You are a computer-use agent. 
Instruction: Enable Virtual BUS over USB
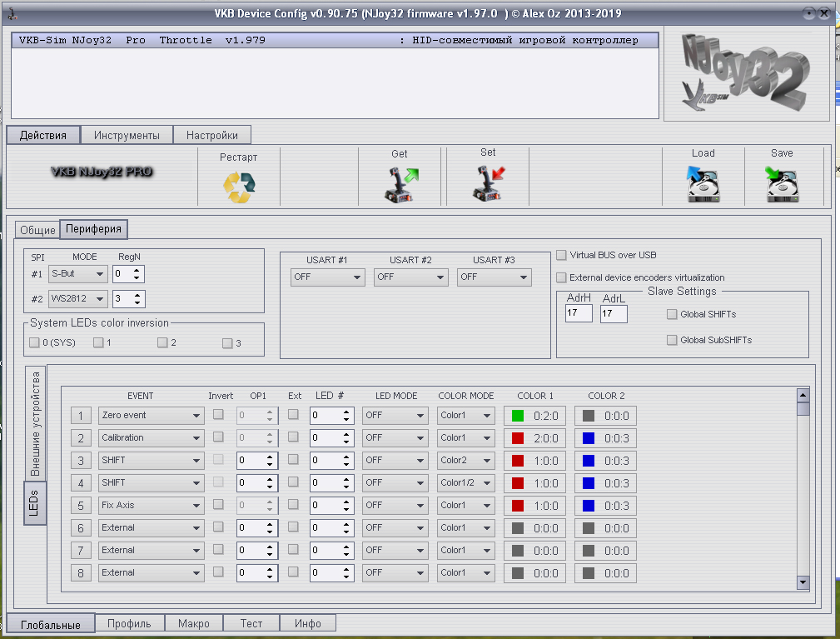tap(561, 255)
